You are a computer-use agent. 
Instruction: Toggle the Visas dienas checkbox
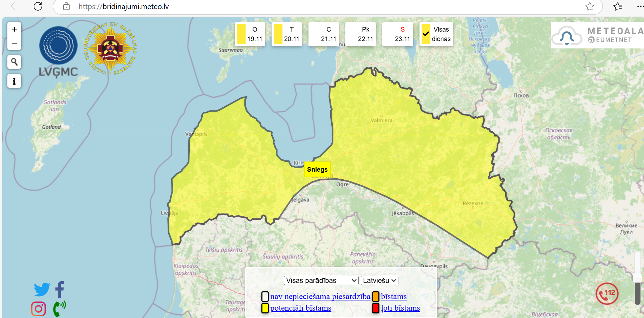(426, 34)
